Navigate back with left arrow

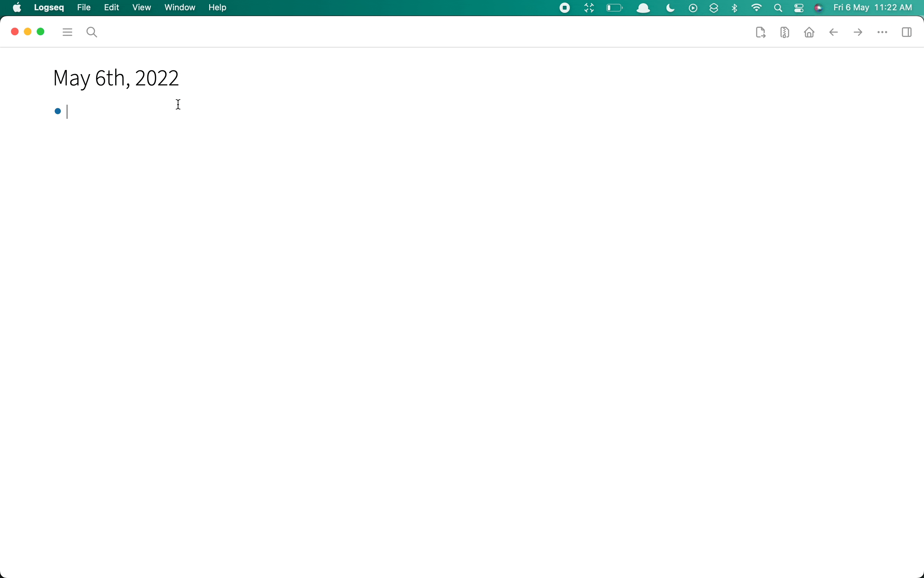[834, 32]
